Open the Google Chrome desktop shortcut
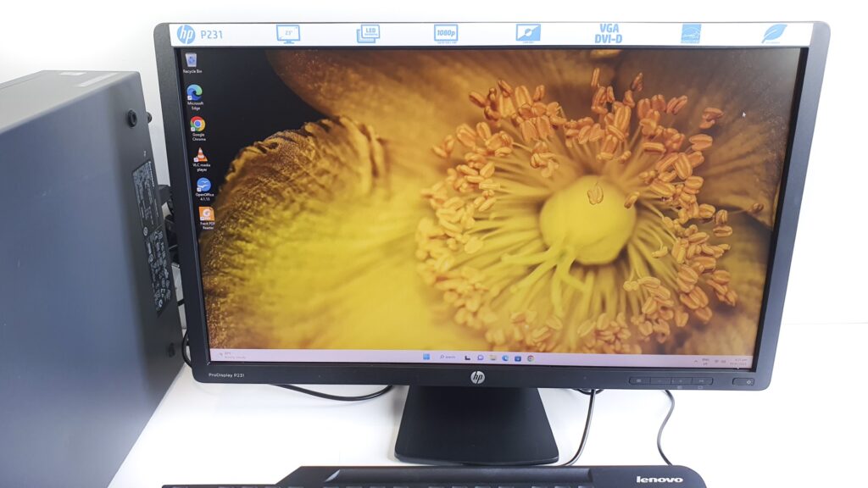 (x=198, y=126)
